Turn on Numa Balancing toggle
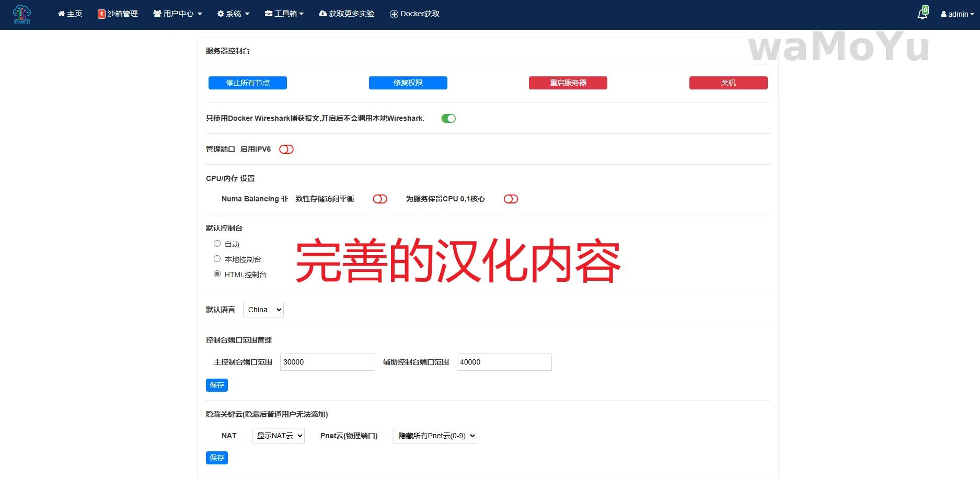The image size is (980, 478). click(x=380, y=199)
